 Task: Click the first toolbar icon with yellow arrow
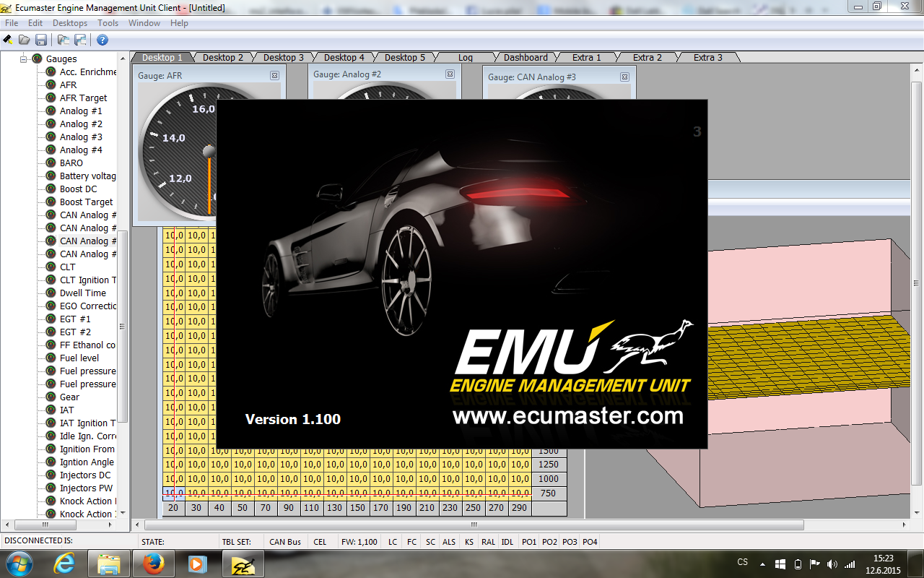tap(8, 40)
